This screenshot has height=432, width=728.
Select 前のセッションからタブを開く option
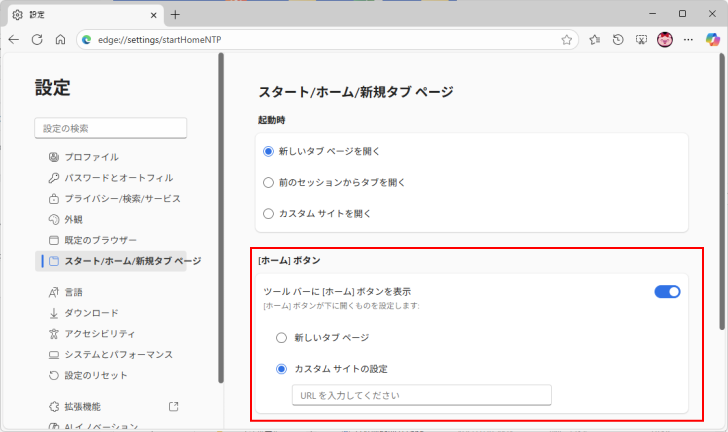pyautogui.click(x=268, y=182)
